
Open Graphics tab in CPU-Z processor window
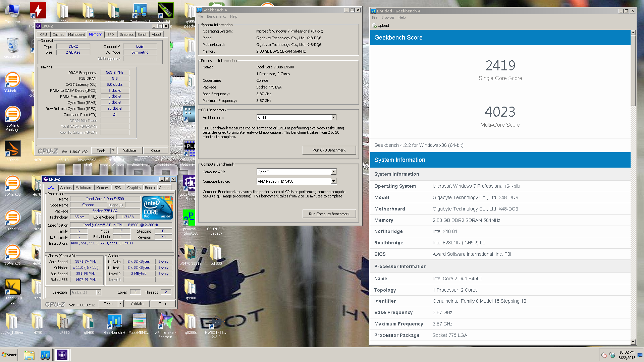click(134, 188)
